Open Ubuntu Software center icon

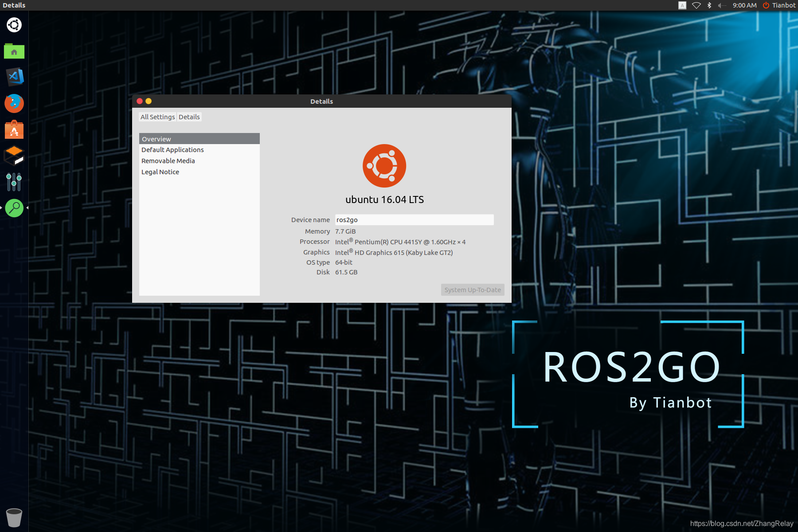point(14,129)
